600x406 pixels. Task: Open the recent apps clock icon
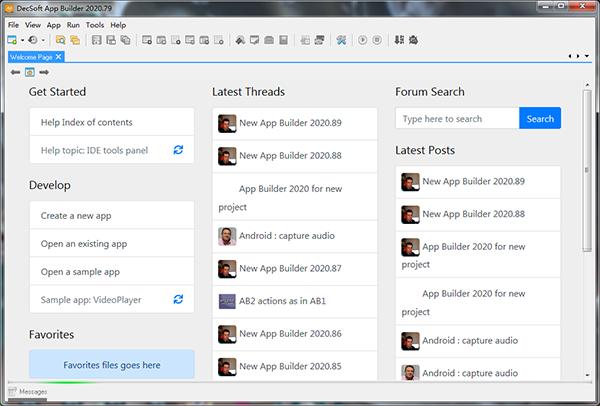pos(33,40)
